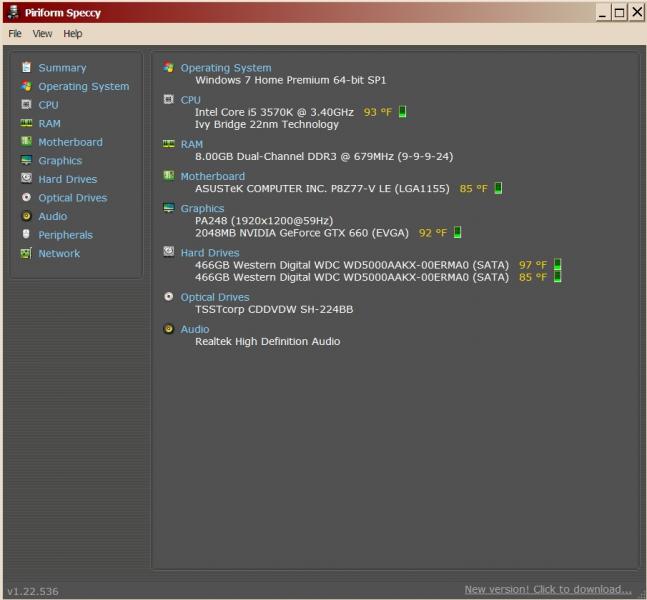Go to Operating System section in sidebar
The height and width of the screenshot is (600, 647).
84,86
